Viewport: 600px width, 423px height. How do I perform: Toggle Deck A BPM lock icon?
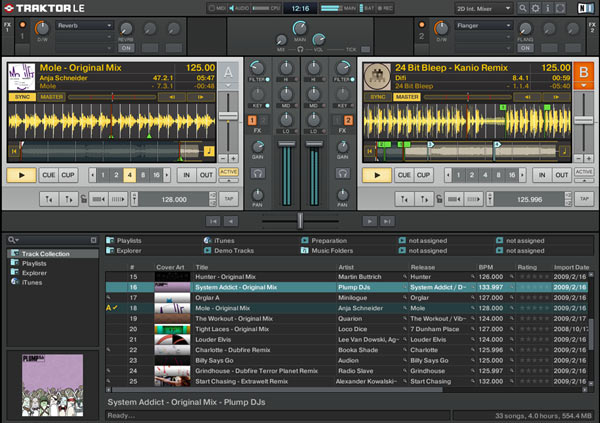tap(83, 199)
